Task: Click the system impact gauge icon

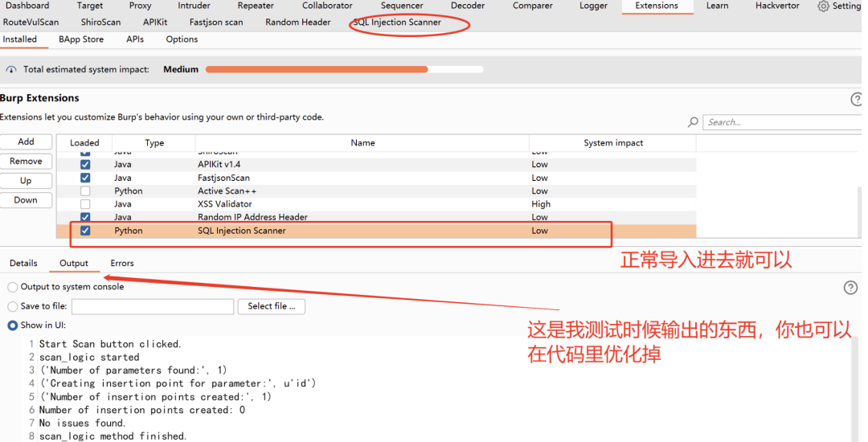Action: pyautogui.click(x=11, y=70)
